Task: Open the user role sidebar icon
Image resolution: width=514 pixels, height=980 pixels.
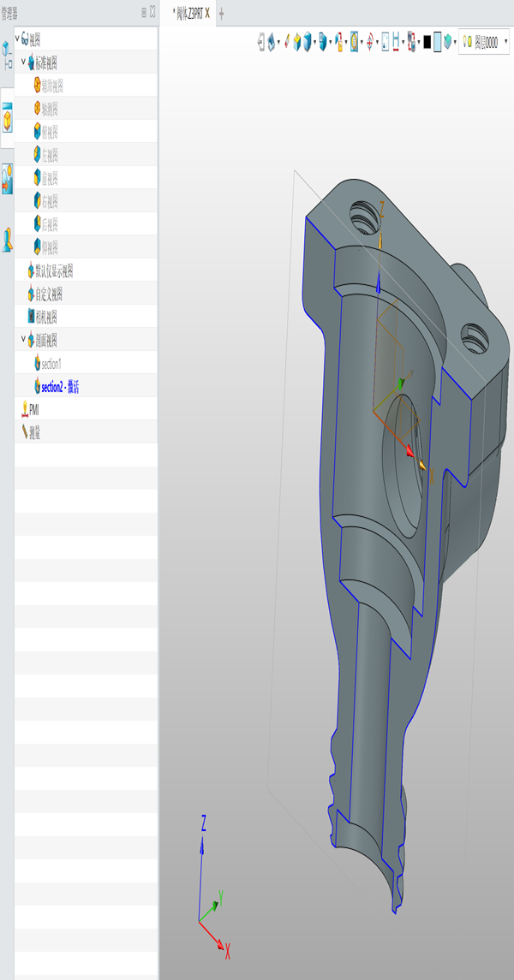Action: 7,240
